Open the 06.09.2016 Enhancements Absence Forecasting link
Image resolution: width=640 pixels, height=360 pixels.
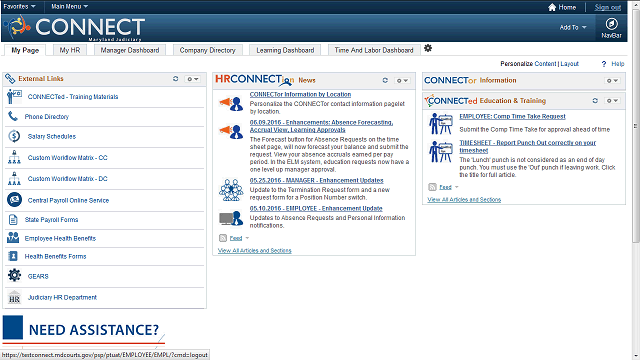coord(321,126)
